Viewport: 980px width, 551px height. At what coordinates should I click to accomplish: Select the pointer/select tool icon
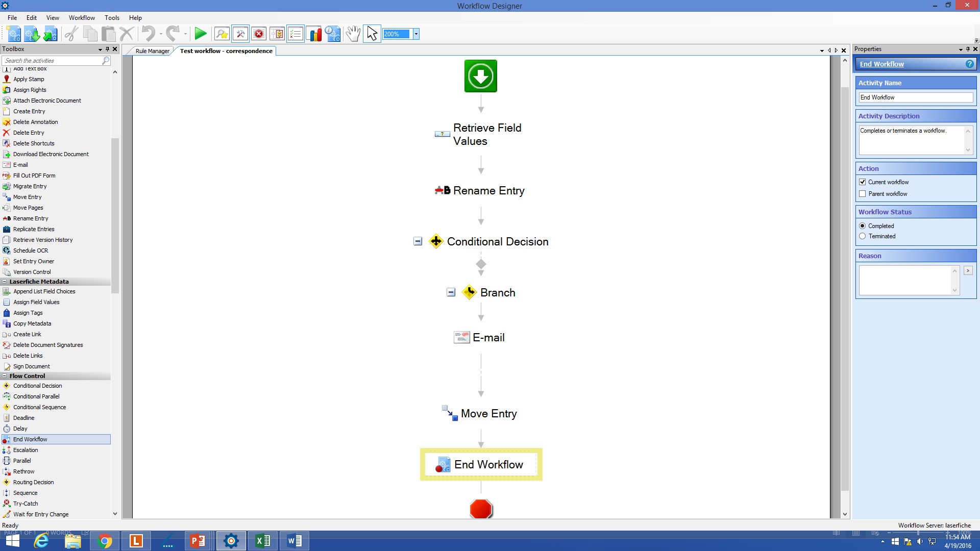pyautogui.click(x=370, y=34)
